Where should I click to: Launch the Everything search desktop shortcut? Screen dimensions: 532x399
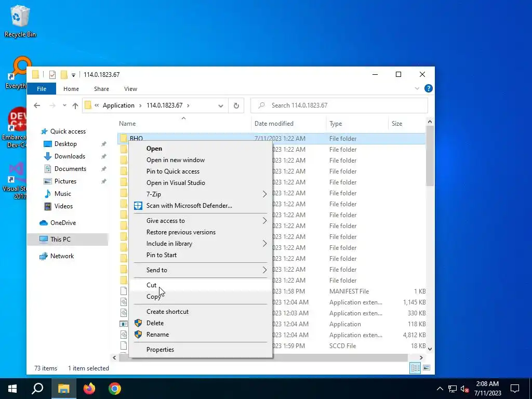[x=16, y=73]
